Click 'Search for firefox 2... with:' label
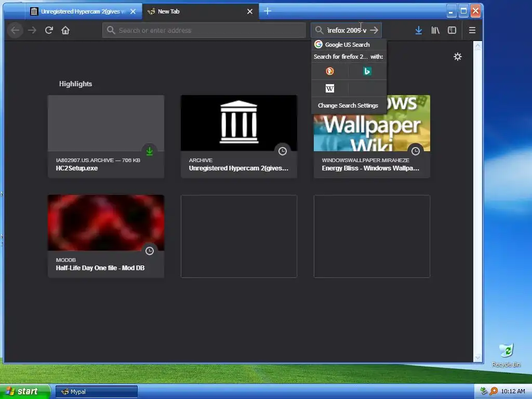Viewport: 532px width, 399px height. click(349, 57)
